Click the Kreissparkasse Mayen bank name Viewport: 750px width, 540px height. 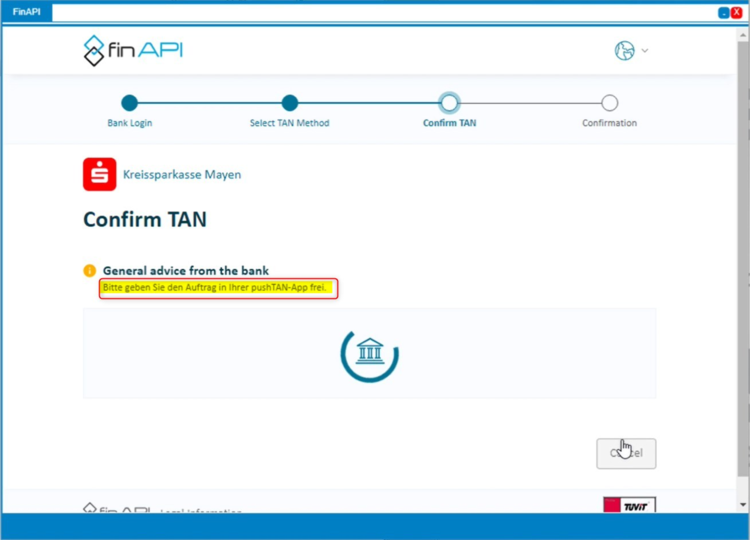point(181,174)
